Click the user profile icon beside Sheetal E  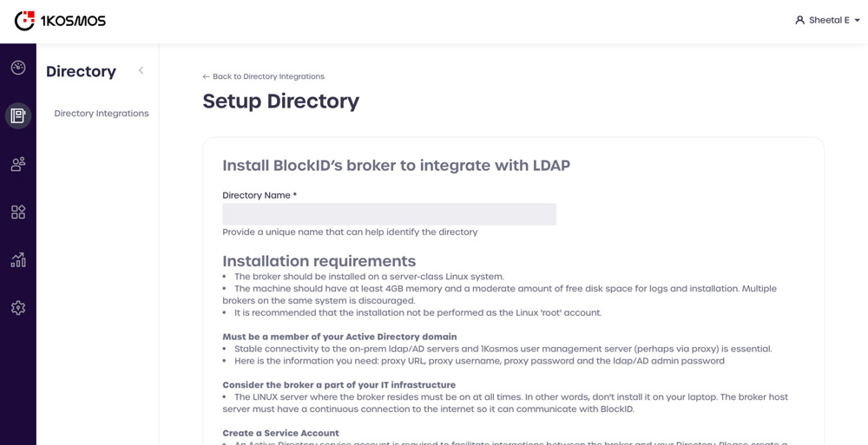(x=799, y=20)
